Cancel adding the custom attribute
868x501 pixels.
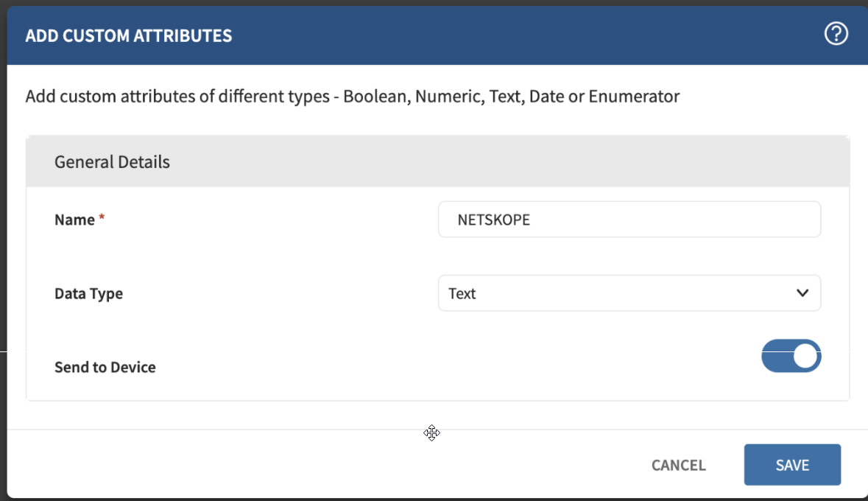coord(678,465)
